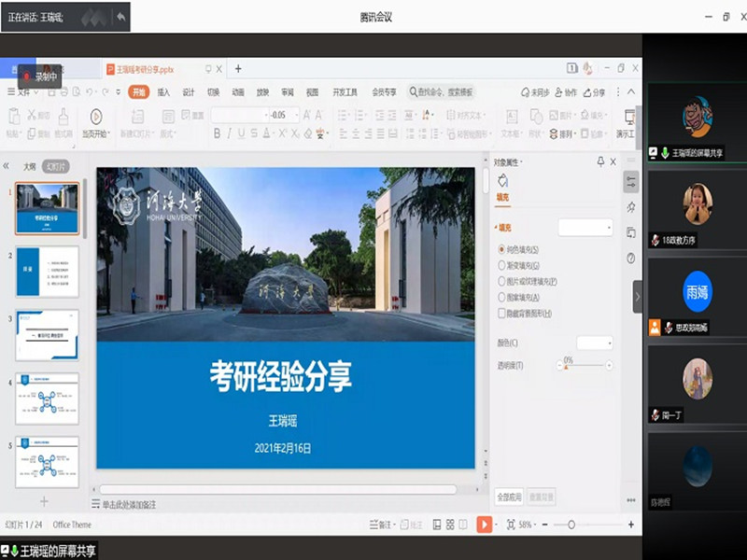Expand the right-side panel chevron handle
Image resolution: width=747 pixels, height=560 pixels.
[638, 297]
